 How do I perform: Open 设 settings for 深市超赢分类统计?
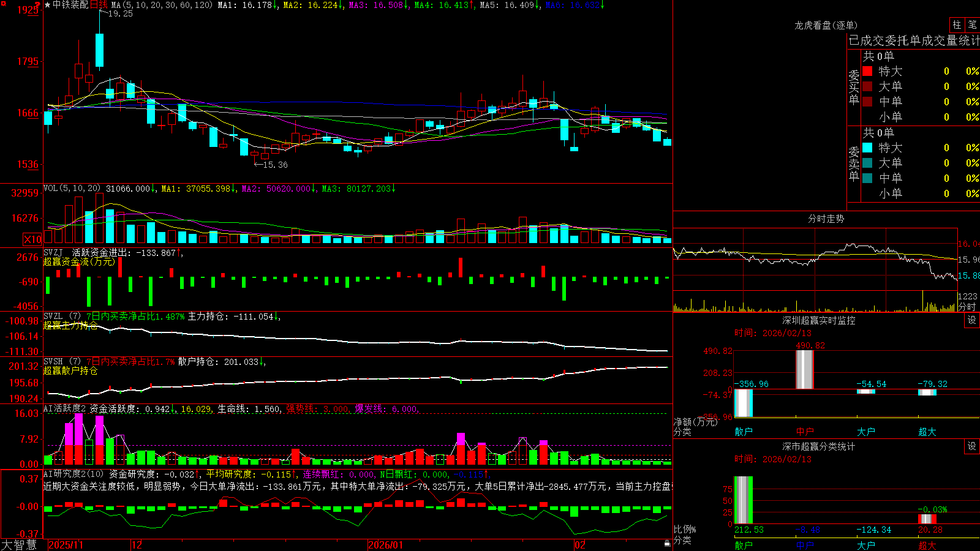[972, 446]
